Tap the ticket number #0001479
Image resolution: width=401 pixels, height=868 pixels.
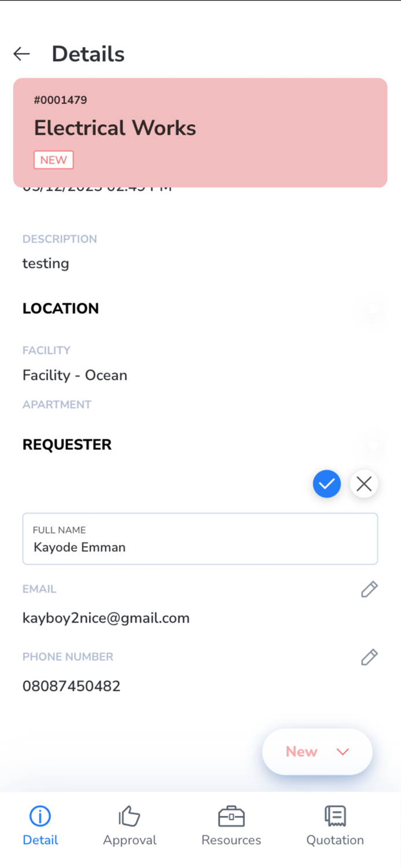(x=60, y=100)
